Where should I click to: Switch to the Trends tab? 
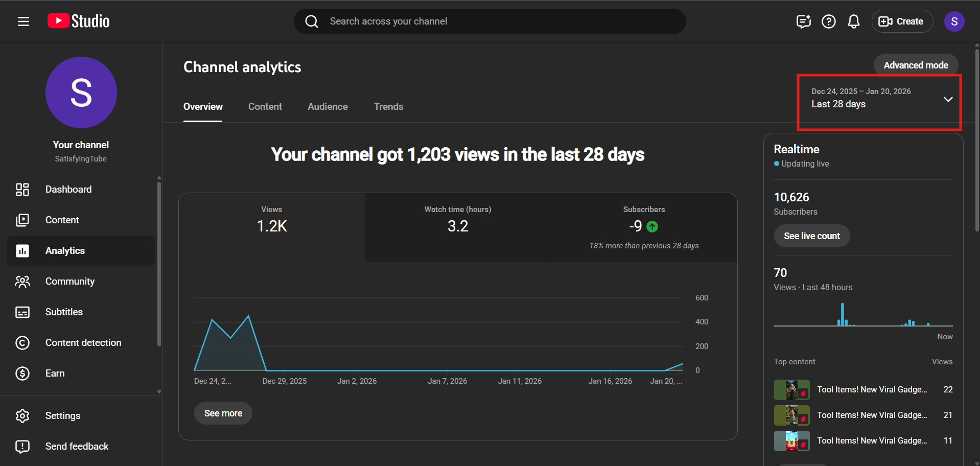pos(388,107)
